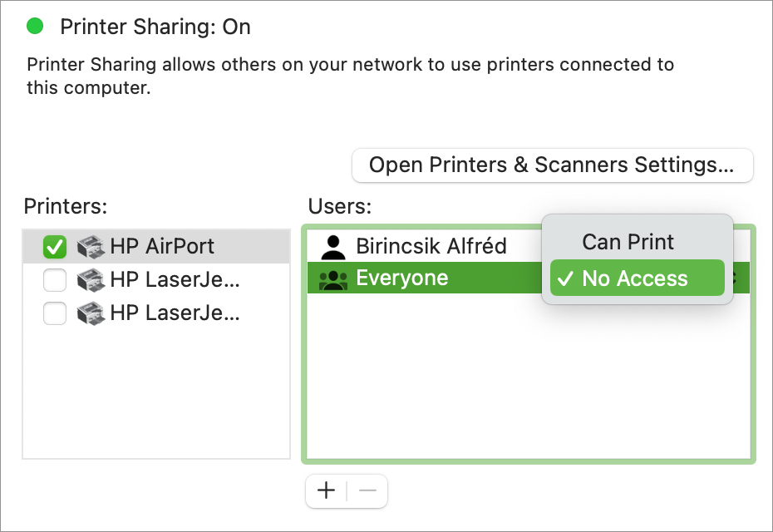Viewport: 773px width, 532px height.
Task: Click the permission stepper arrows on Everyone row
Action: coord(735,278)
